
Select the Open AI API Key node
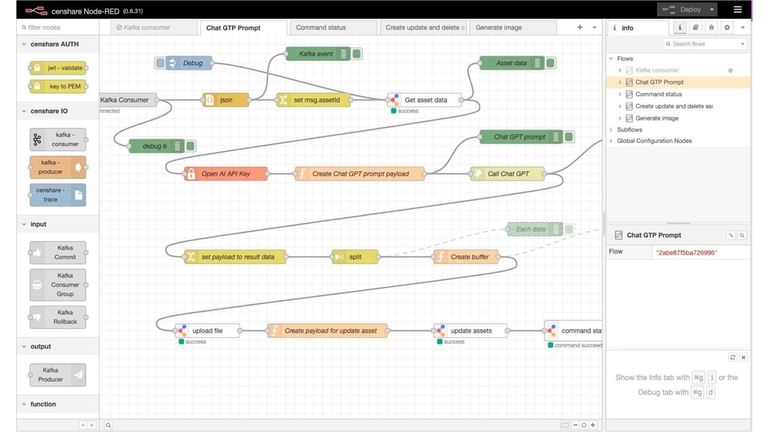[x=226, y=174]
